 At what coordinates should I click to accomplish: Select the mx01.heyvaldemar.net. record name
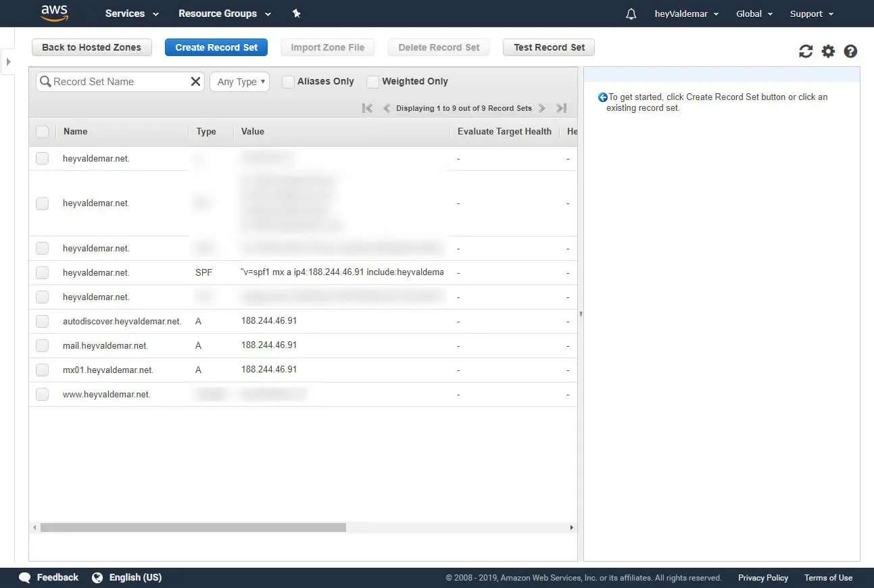pyautogui.click(x=108, y=370)
